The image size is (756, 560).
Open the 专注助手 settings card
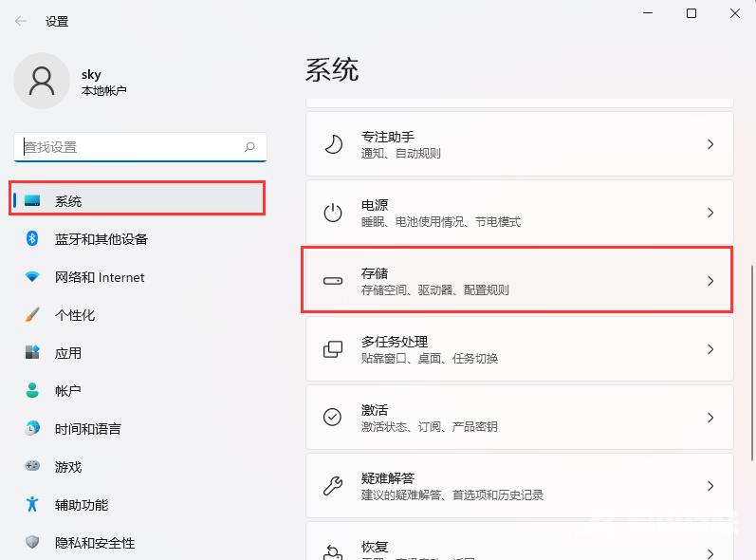(519, 144)
